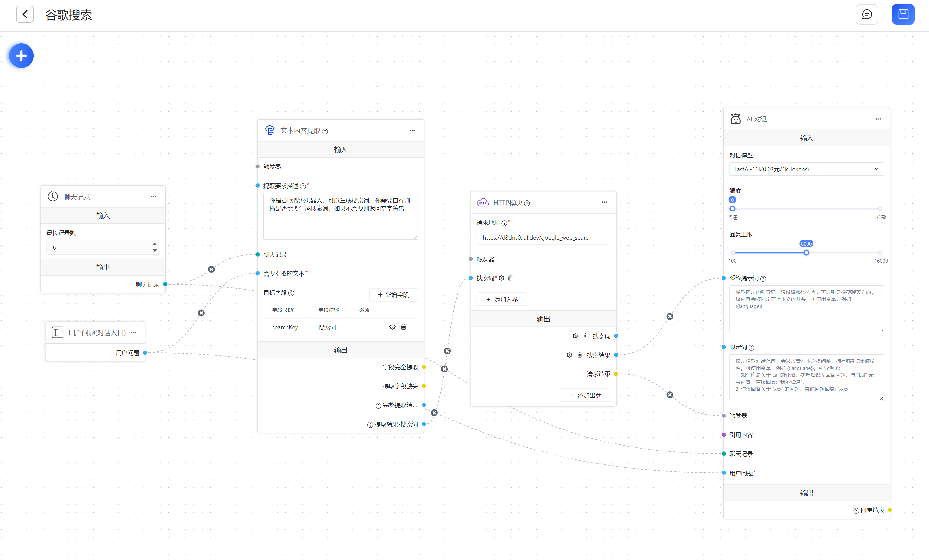Remove connection from 搜索结果 to 系统提示词
The image size is (929, 560).
click(669, 316)
